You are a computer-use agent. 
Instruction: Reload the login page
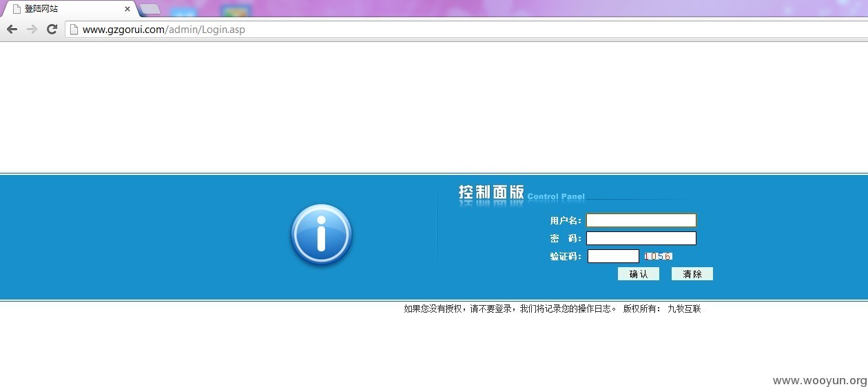(52, 29)
